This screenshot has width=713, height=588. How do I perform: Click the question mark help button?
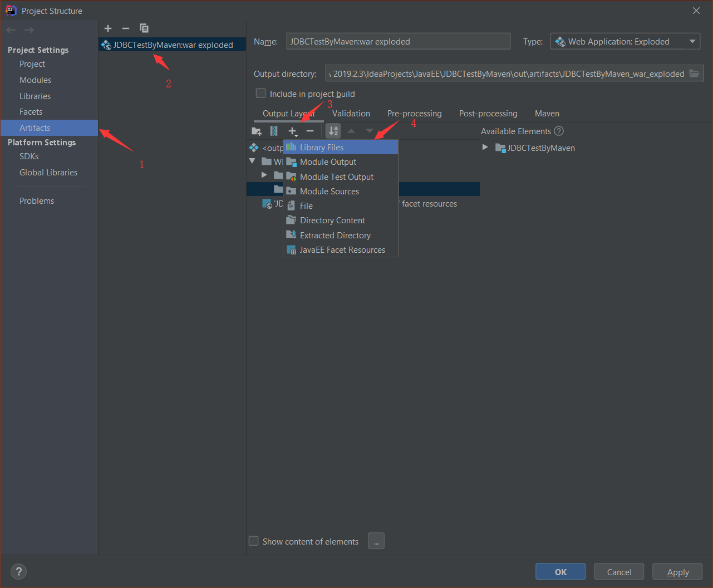pyautogui.click(x=18, y=572)
